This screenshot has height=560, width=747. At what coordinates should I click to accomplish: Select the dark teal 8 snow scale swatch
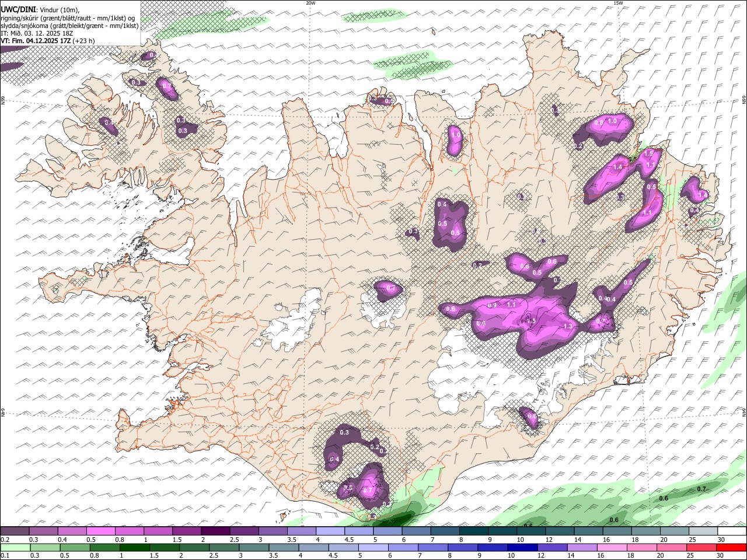tap(473, 531)
